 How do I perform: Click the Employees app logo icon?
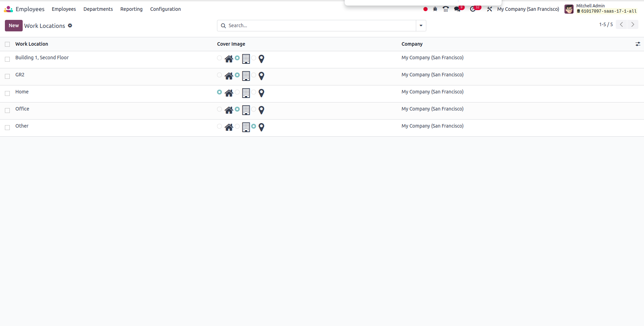click(8, 9)
